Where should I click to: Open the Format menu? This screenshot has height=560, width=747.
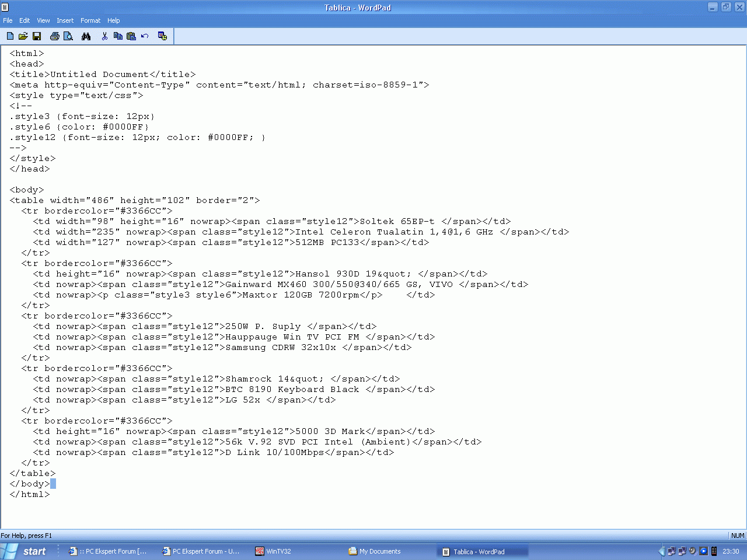click(x=90, y=20)
